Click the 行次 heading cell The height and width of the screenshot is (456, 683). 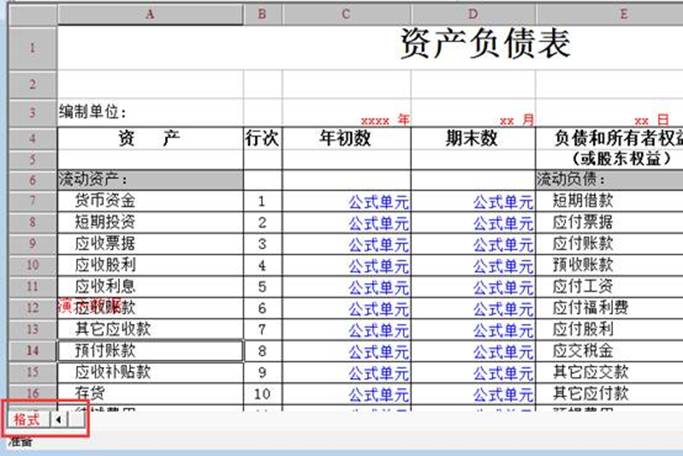point(262,138)
